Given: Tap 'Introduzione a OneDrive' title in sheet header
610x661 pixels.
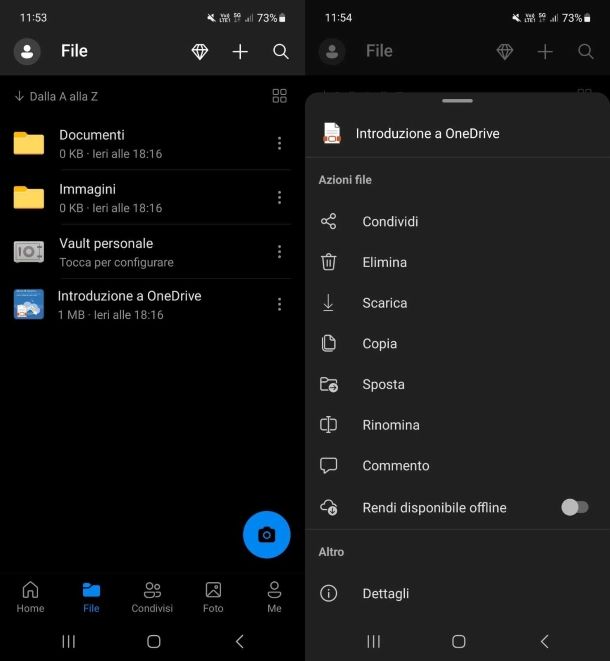Looking at the screenshot, I should coord(427,133).
